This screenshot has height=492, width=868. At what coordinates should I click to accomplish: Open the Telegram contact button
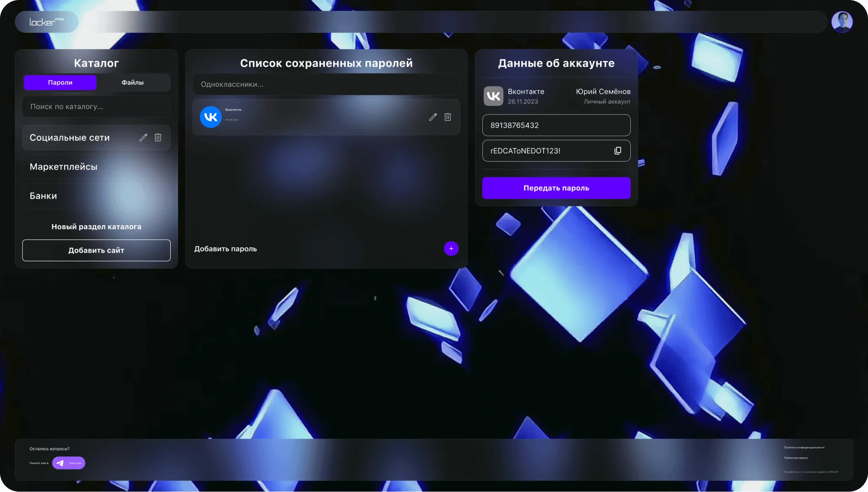click(x=68, y=463)
